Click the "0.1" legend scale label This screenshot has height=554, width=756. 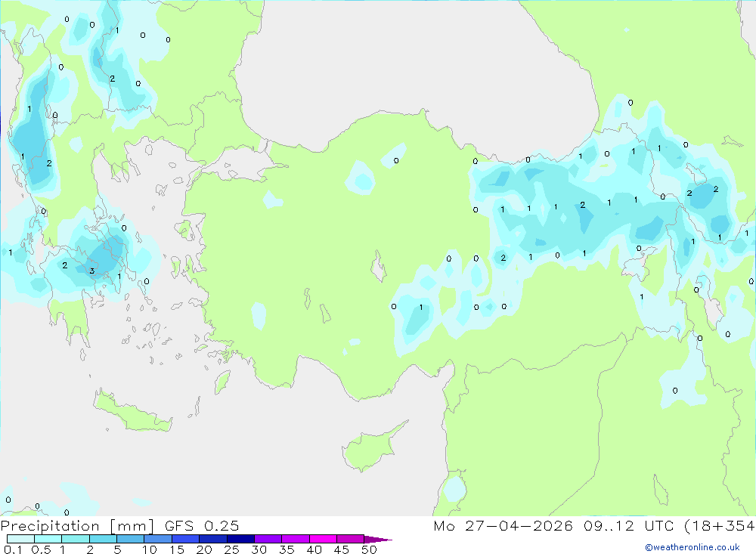coord(13,549)
